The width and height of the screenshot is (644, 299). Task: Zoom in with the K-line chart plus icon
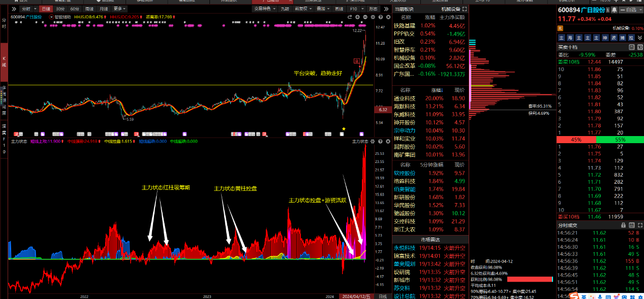tap(357, 17)
